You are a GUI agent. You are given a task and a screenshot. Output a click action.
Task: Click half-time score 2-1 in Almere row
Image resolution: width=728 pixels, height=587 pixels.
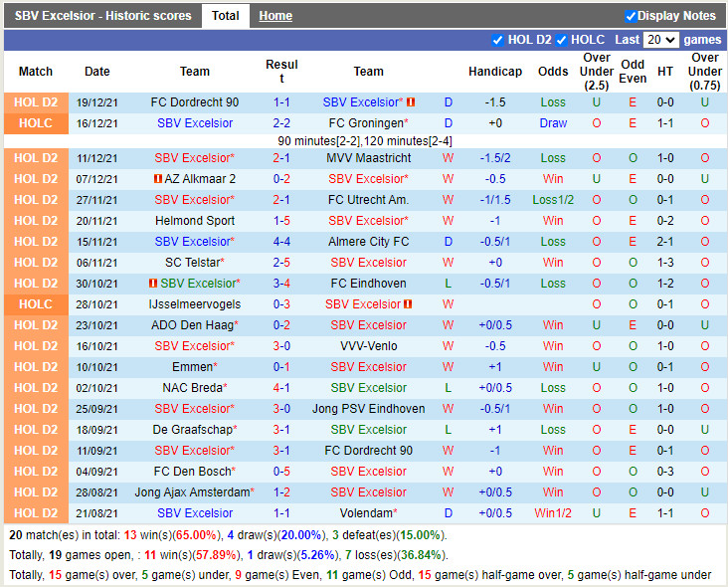pos(665,242)
